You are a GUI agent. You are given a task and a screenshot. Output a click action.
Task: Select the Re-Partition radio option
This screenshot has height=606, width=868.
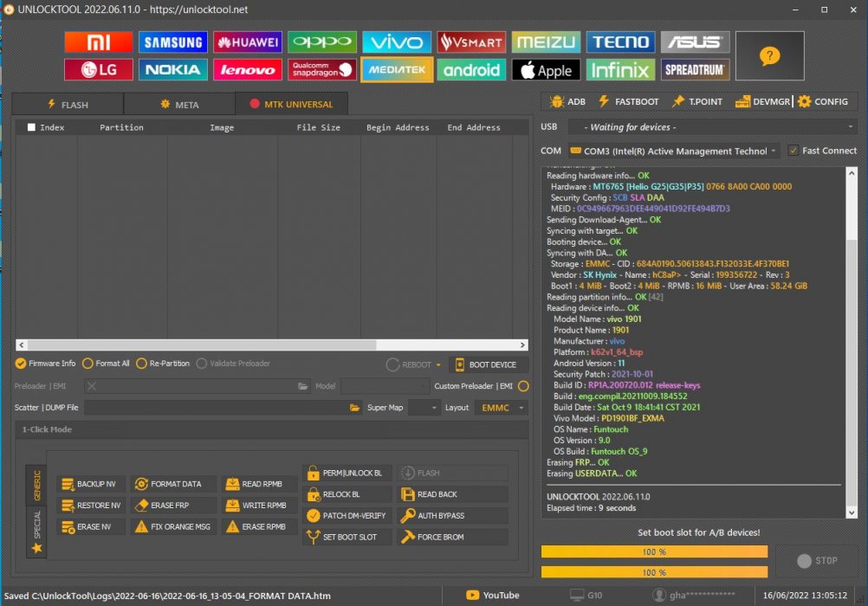[163, 364]
